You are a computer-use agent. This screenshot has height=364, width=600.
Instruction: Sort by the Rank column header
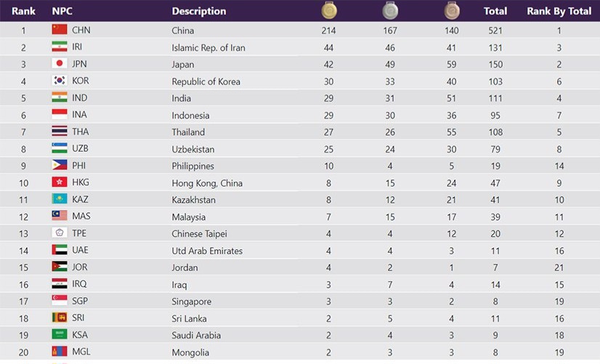coord(23,11)
